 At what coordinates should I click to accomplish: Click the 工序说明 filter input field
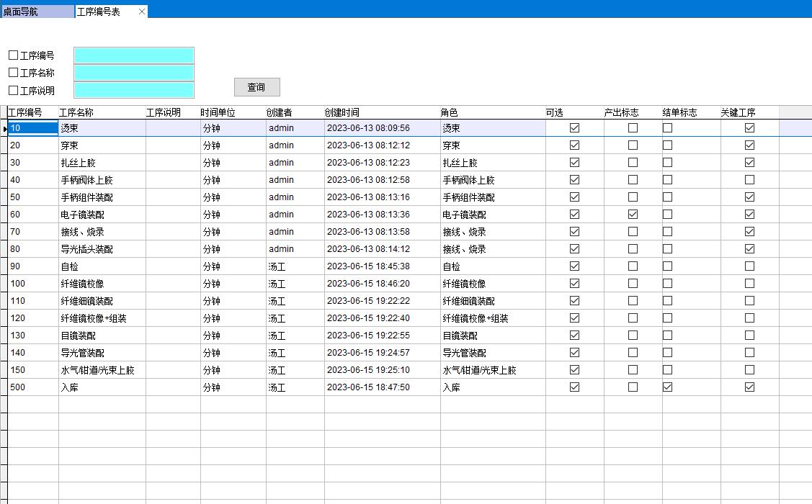coord(134,90)
